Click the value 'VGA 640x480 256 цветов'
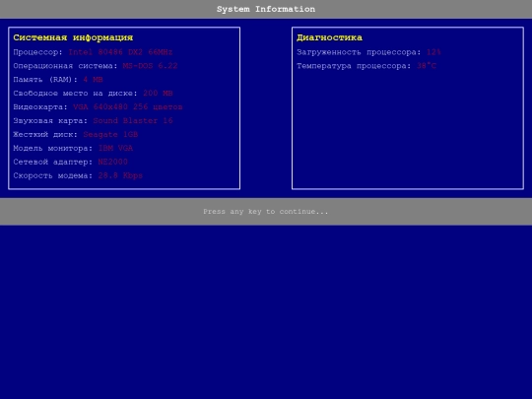 click(x=128, y=107)
